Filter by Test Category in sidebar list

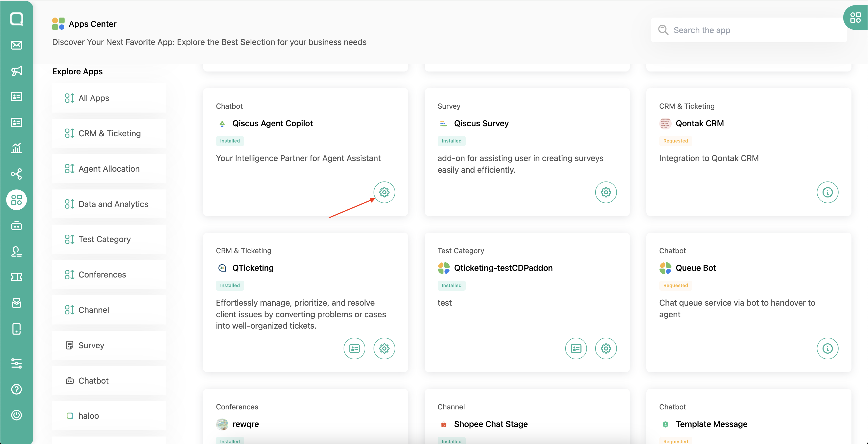point(109,239)
